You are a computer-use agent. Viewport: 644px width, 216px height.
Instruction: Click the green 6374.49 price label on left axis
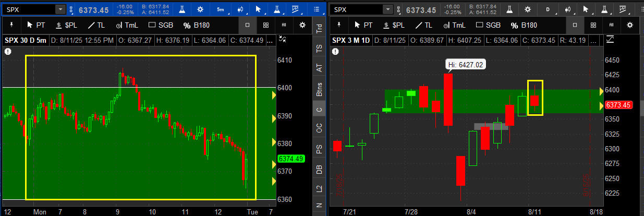(292, 159)
